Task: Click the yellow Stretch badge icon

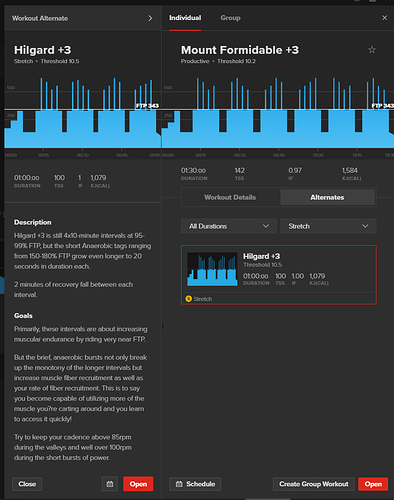Action: click(x=189, y=299)
